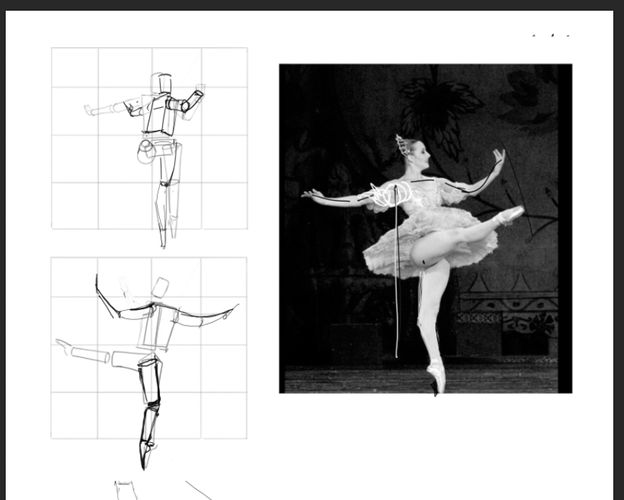Click the ballerina reference photograph
This screenshot has width=624, height=500.
425,229
